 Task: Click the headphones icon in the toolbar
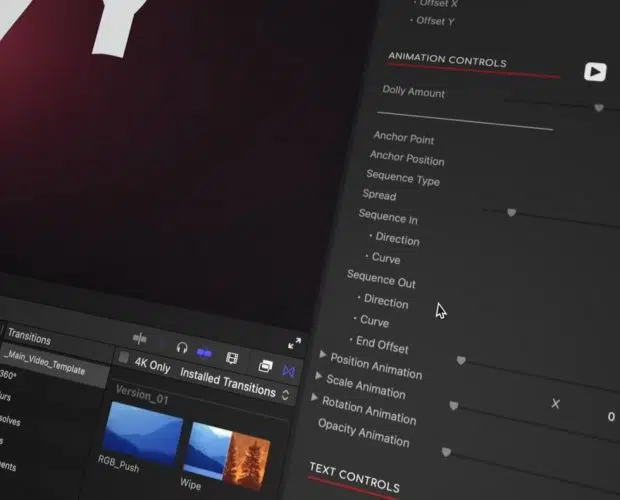click(182, 348)
